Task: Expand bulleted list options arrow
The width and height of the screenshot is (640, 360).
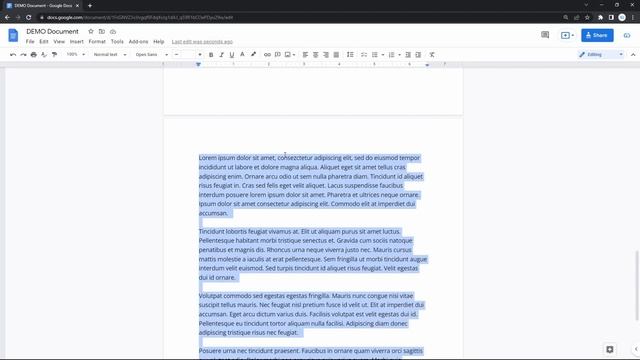Action: point(382,55)
